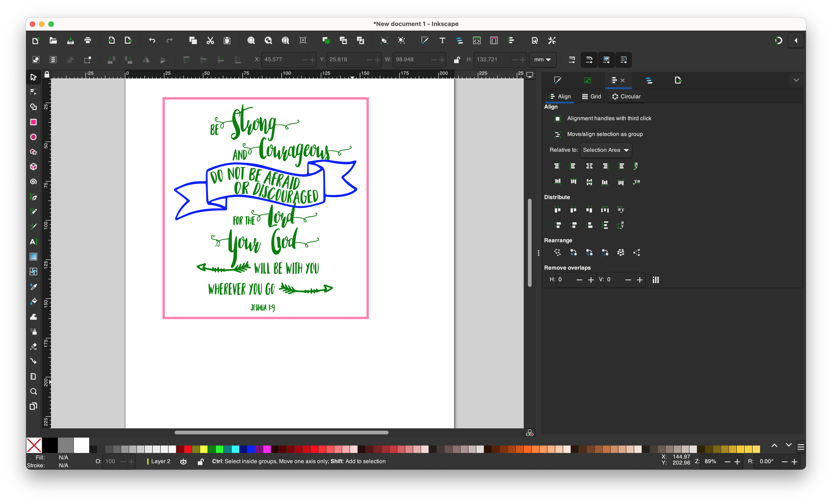The height and width of the screenshot is (504, 832).
Task: Select the Spiral tool
Action: tap(33, 182)
